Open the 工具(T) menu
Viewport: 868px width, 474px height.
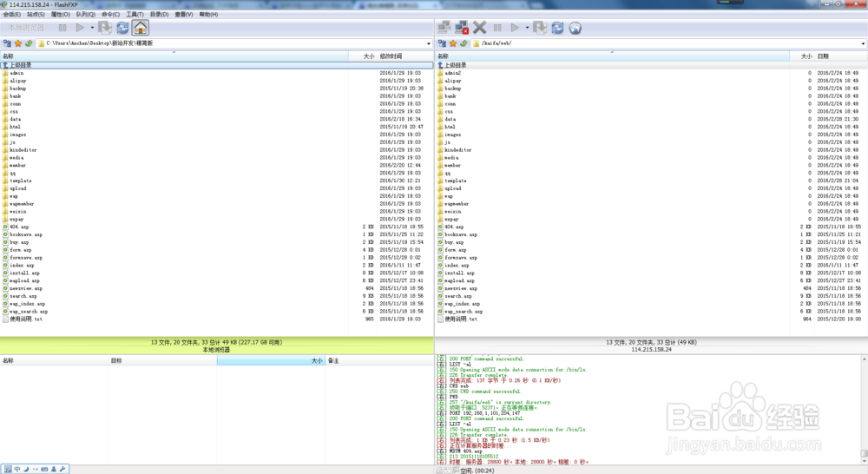click(x=135, y=15)
